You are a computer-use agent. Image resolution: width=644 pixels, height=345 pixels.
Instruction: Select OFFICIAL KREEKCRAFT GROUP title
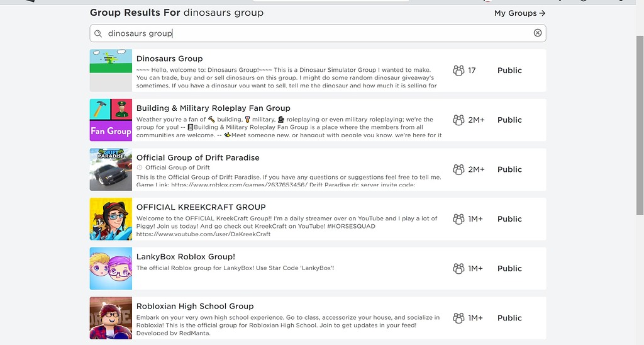(x=201, y=207)
